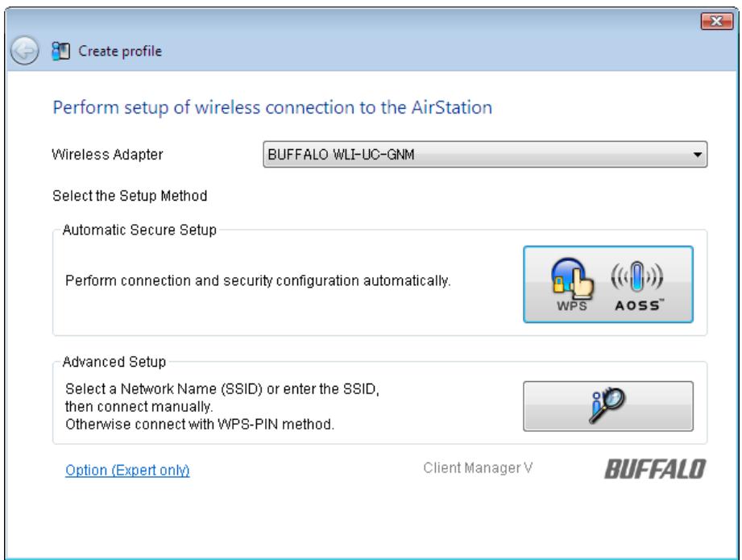Click 'Perform connection and security configuration automatically.' text
742x560 pixels.
[x=258, y=280]
